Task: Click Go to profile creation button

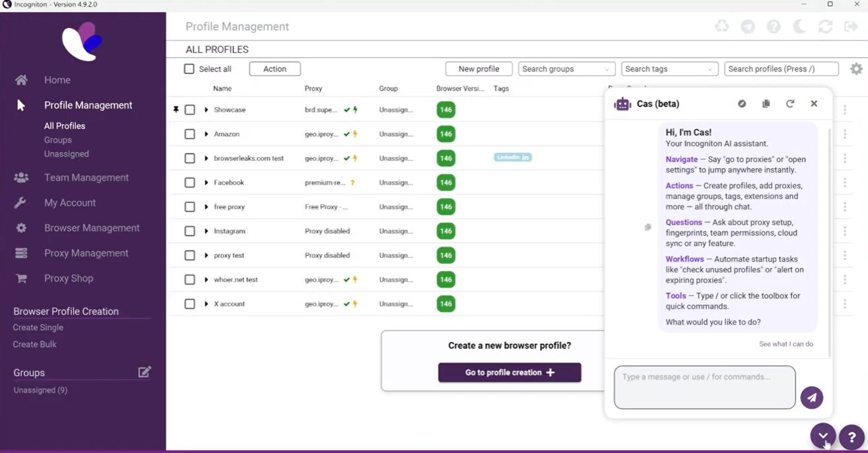Action: pyautogui.click(x=510, y=372)
